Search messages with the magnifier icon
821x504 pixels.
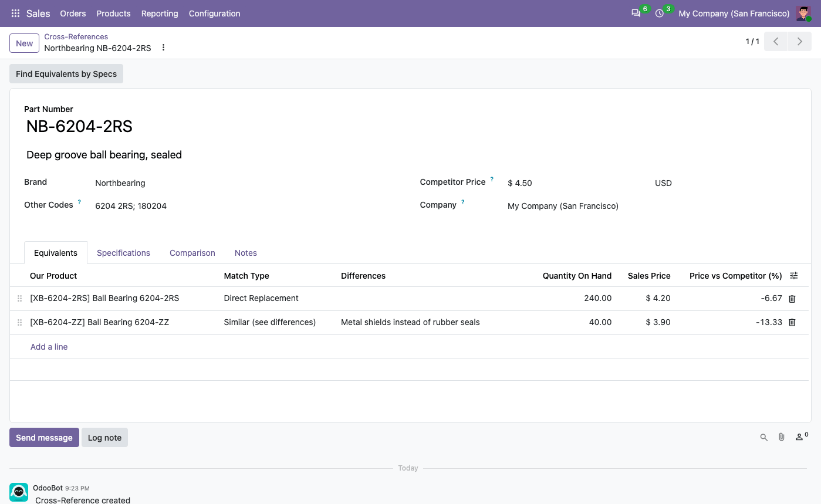click(763, 437)
